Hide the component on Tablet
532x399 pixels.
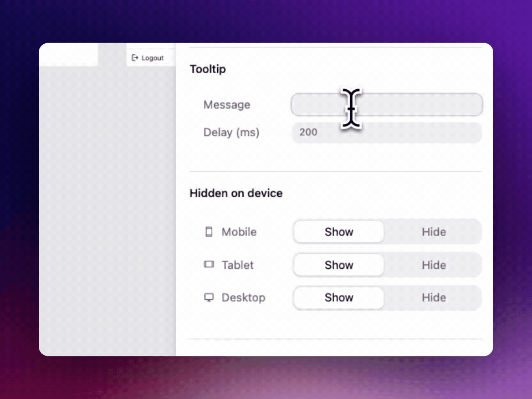(x=433, y=265)
